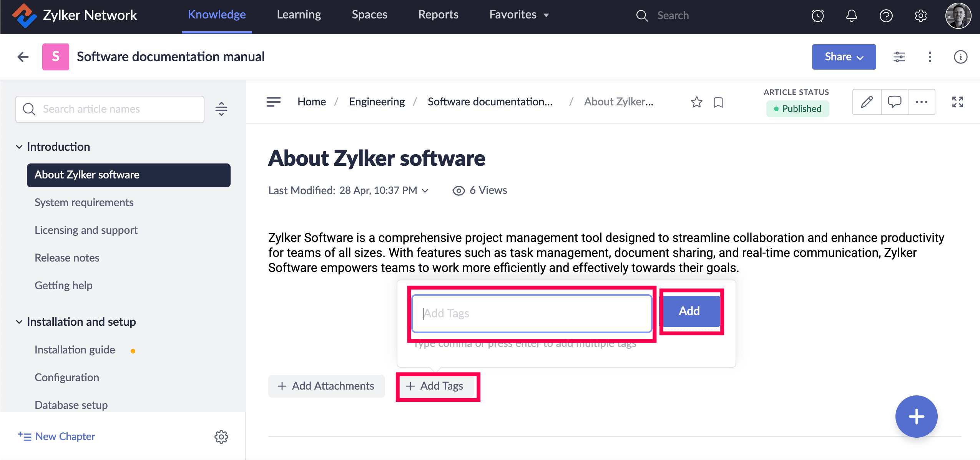Screen dimensions: 980x460
Task: Toggle the bookmark icon for article
Action: (718, 102)
